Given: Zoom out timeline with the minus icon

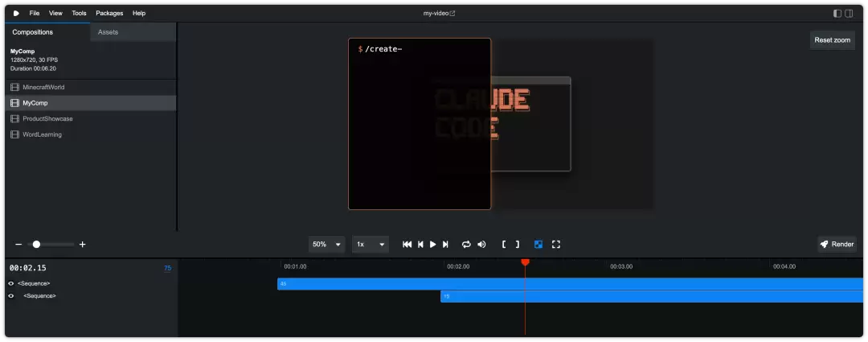Looking at the screenshot, I should pyautogui.click(x=18, y=245).
